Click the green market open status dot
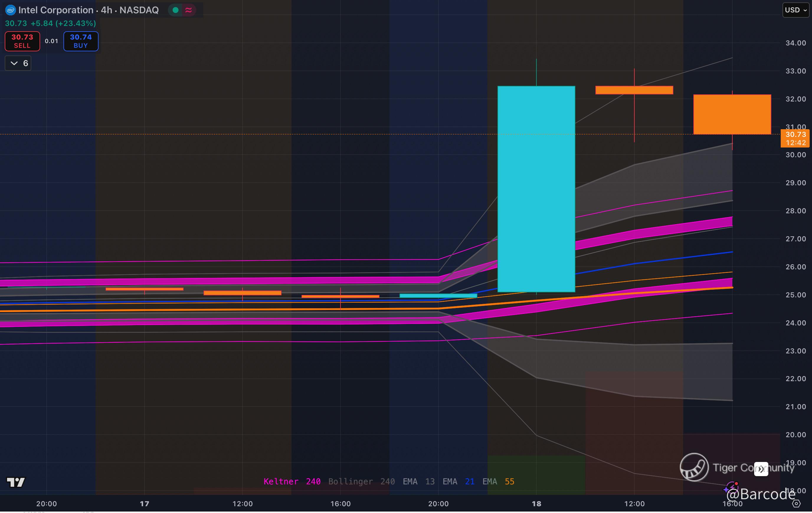The height and width of the screenshot is (513, 812). click(x=175, y=10)
